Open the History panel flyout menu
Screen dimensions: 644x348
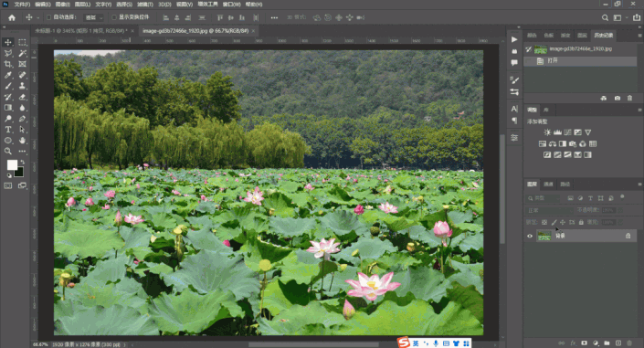639,36
